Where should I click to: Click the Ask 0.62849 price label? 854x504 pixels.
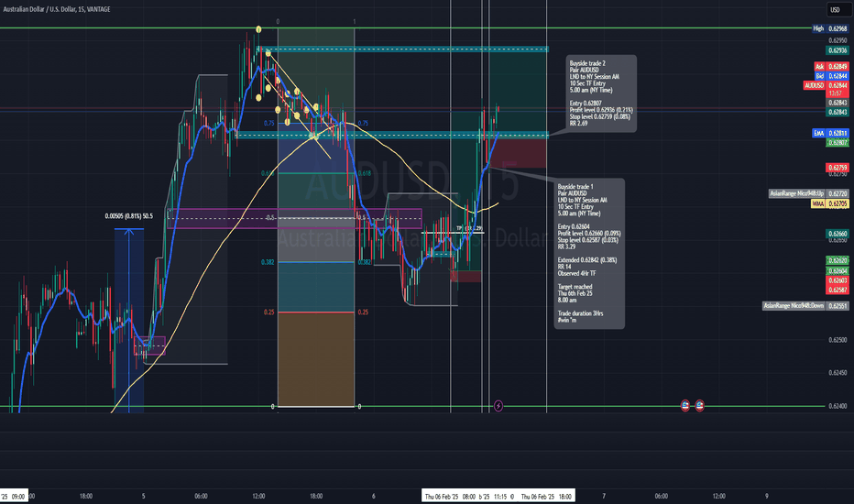pyautogui.click(x=831, y=67)
